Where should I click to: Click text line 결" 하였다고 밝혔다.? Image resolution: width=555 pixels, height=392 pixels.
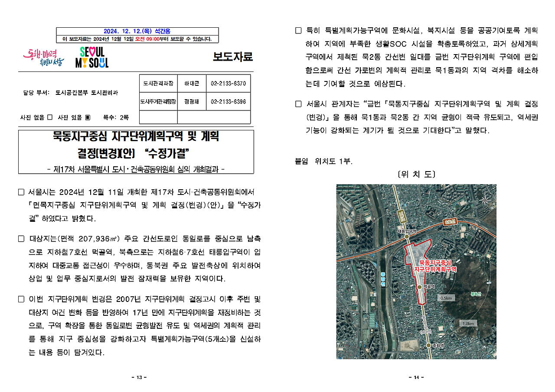pos(62,218)
